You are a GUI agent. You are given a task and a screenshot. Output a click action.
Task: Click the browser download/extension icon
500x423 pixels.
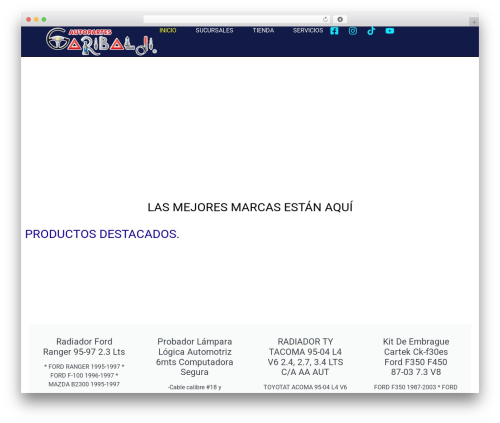[x=340, y=19]
